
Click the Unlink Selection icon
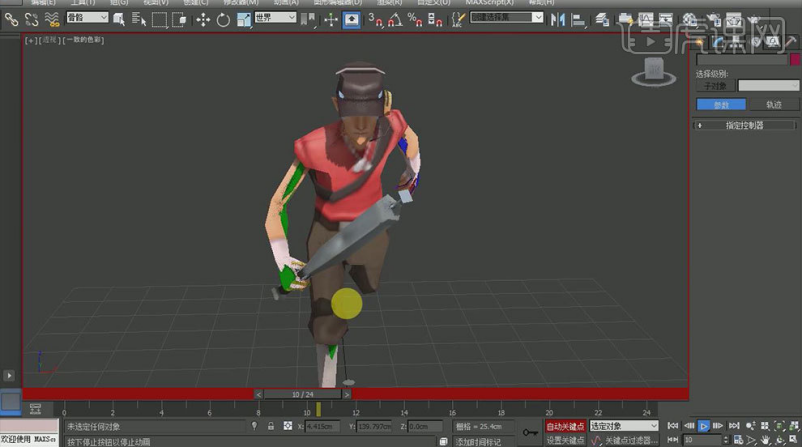(31, 20)
